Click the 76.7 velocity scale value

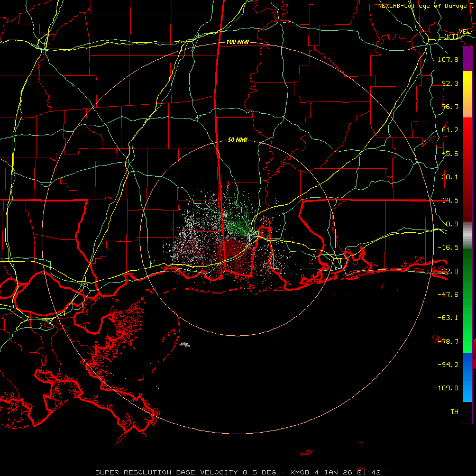[x=450, y=106]
